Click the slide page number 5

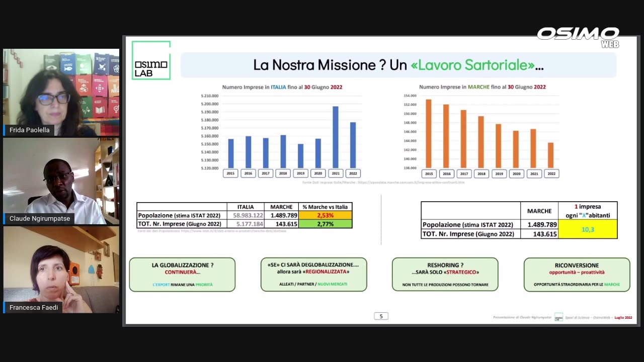pos(381,316)
